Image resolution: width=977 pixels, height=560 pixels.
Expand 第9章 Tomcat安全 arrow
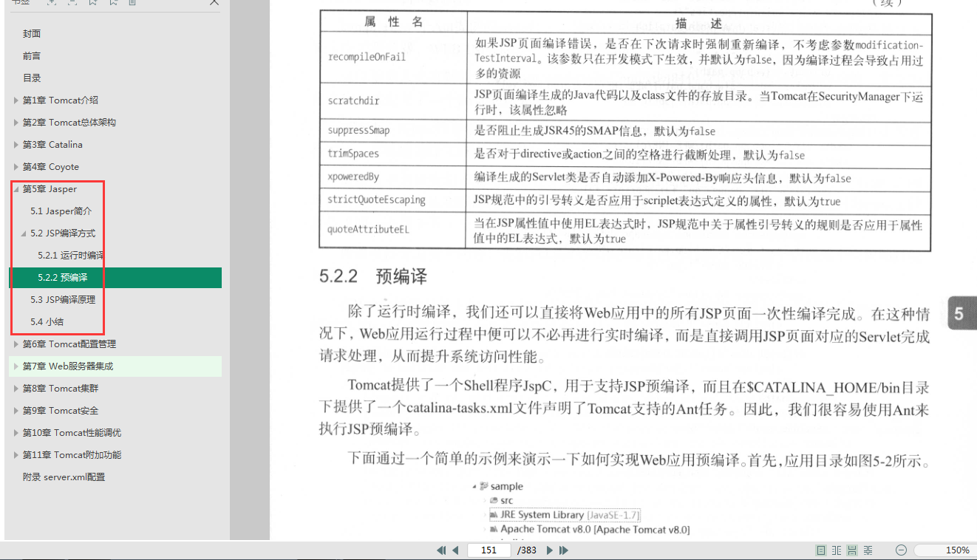[16, 411]
